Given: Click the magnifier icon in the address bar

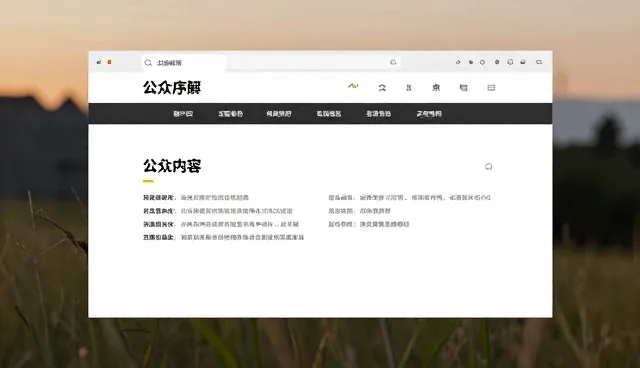Looking at the screenshot, I should [148, 63].
